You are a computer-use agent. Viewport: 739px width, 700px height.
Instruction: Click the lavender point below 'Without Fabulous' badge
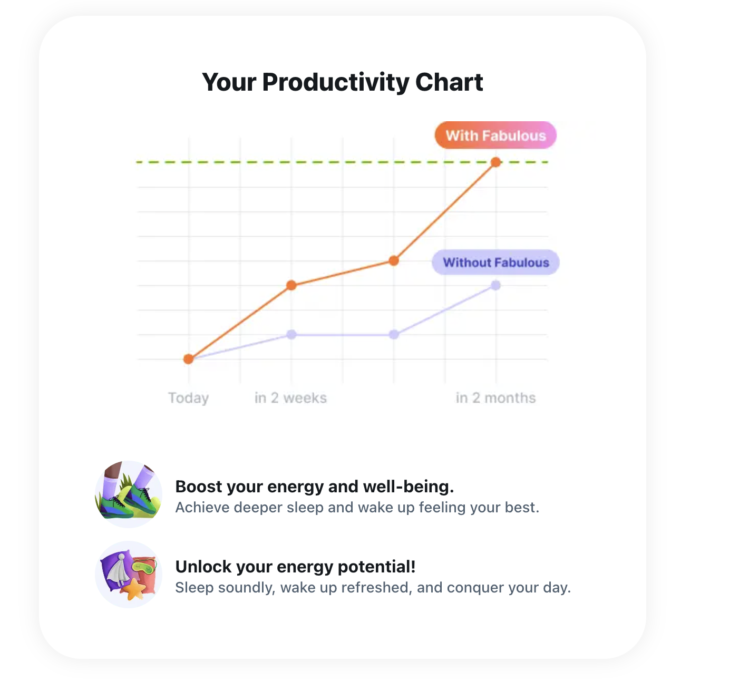[x=495, y=286]
